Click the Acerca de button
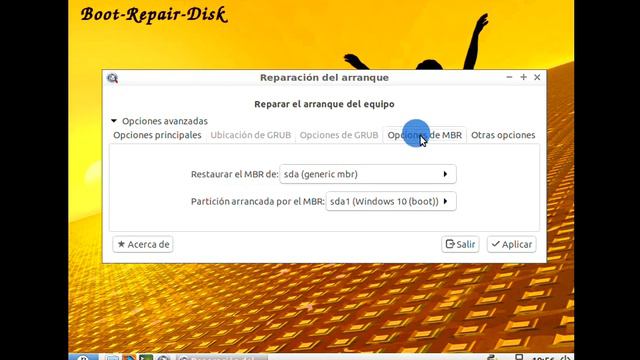The width and height of the screenshot is (640, 360). [143, 244]
